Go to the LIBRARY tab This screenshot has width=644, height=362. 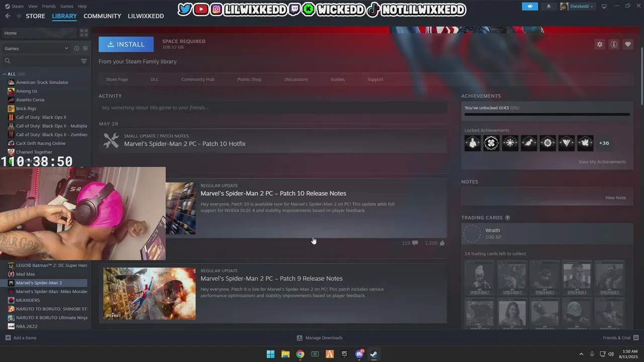click(x=64, y=16)
